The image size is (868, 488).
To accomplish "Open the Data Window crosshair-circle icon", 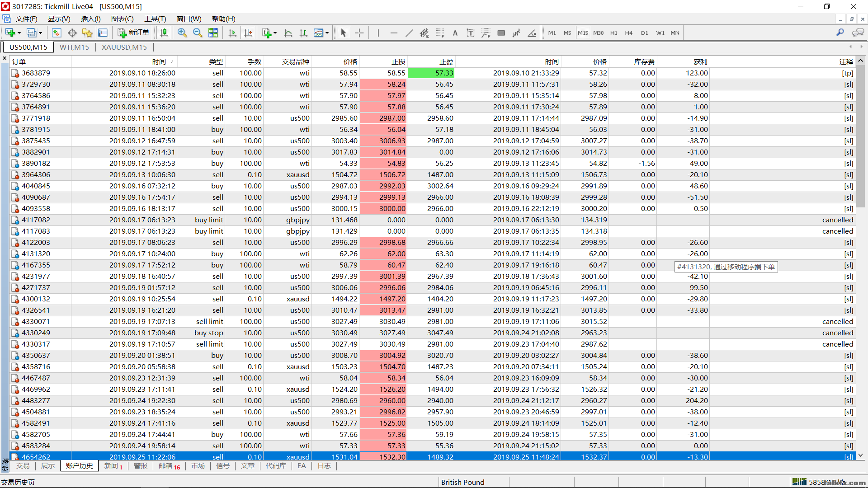I will (x=72, y=33).
